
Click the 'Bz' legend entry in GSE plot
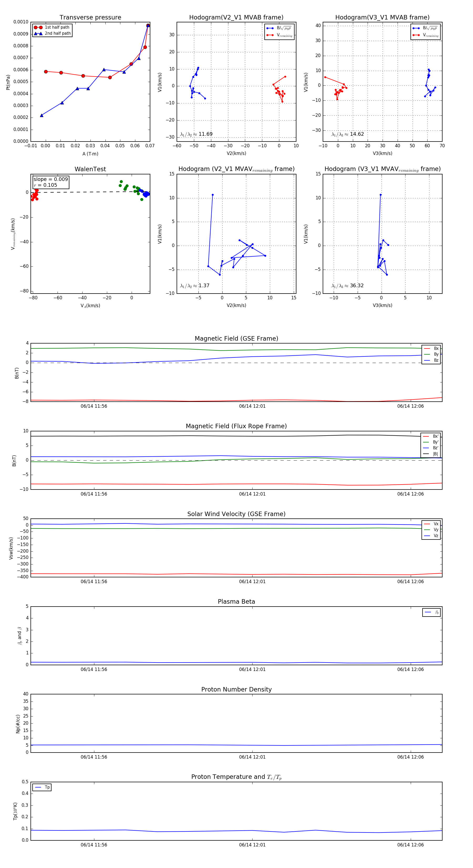click(x=431, y=360)
